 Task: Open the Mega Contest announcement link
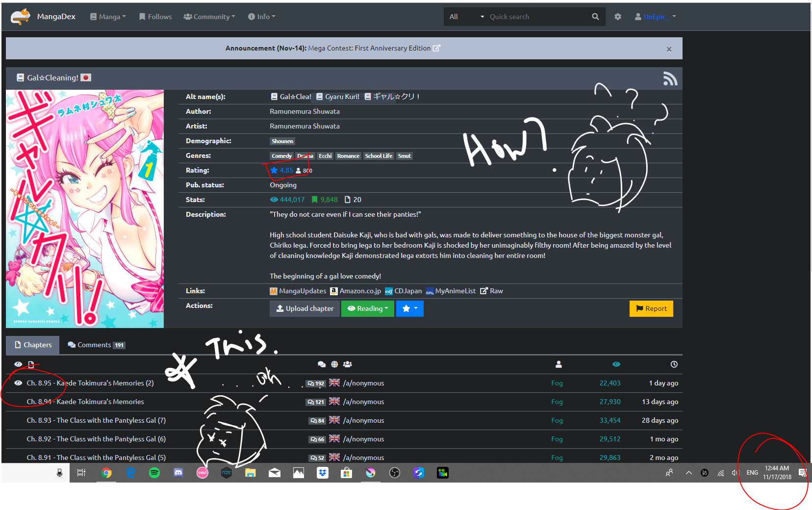click(x=374, y=48)
